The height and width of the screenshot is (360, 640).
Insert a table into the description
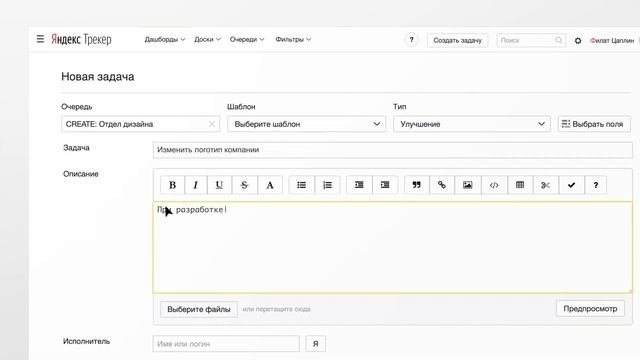coord(520,185)
